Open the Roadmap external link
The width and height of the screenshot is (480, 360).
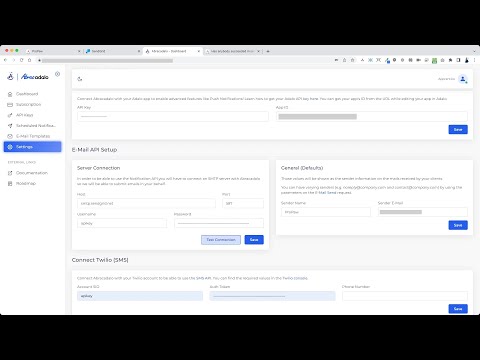pos(32,183)
